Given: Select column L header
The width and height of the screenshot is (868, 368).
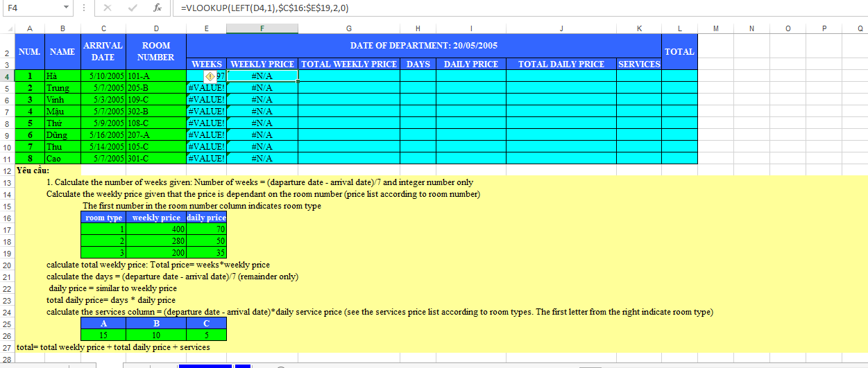Looking at the screenshot, I should pos(679,28).
